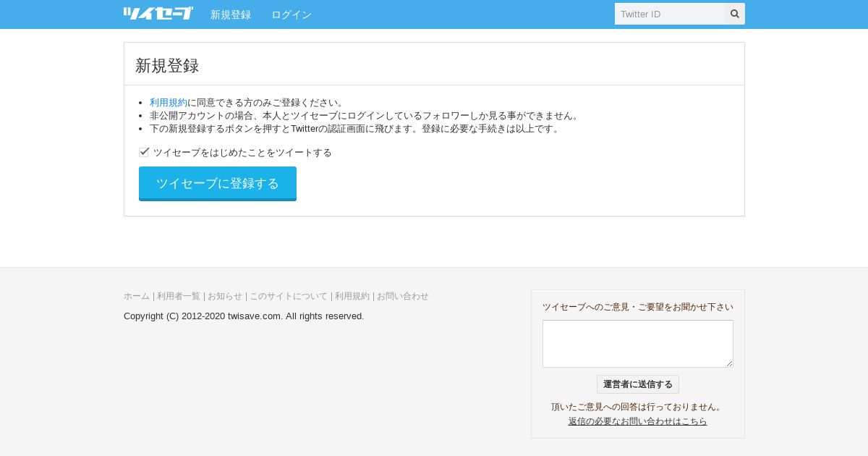
Task: Open ログイン in the top navigation
Action: point(292,14)
